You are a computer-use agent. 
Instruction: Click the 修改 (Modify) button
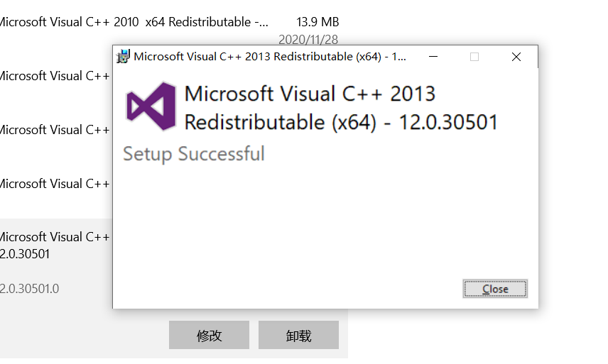point(209,335)
